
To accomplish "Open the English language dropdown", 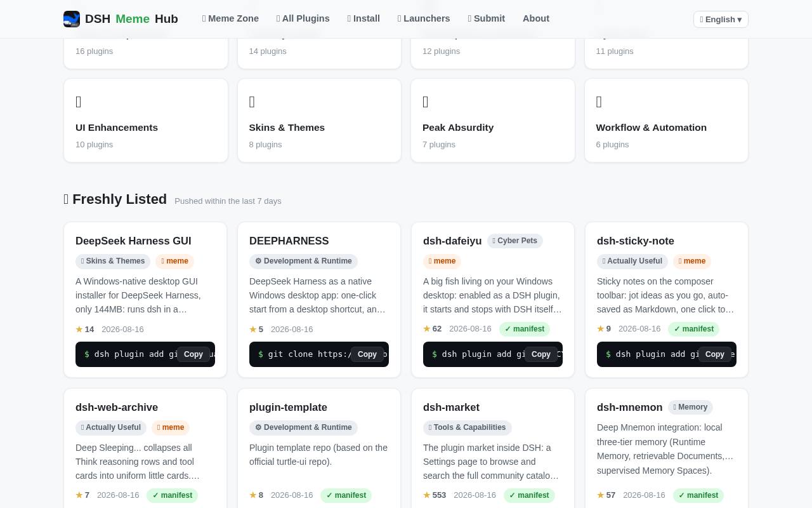I will pyautogui.click(x=721, y=19).
